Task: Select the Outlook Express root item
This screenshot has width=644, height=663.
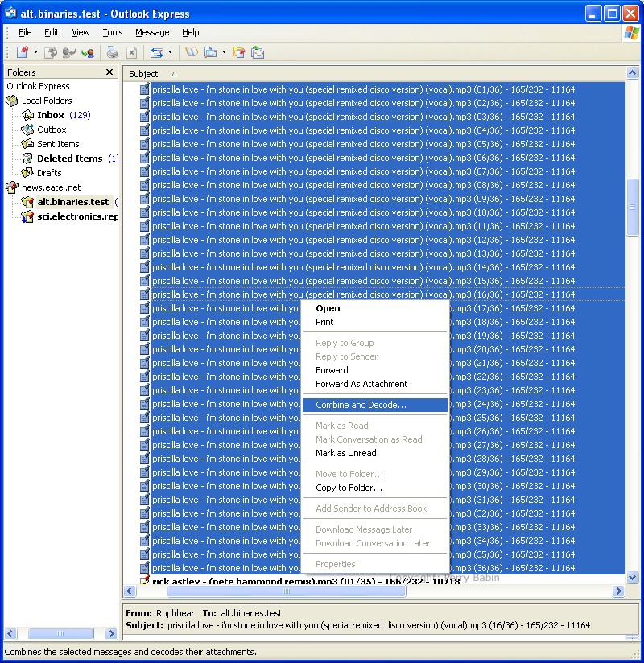Action: click(38, 86)
